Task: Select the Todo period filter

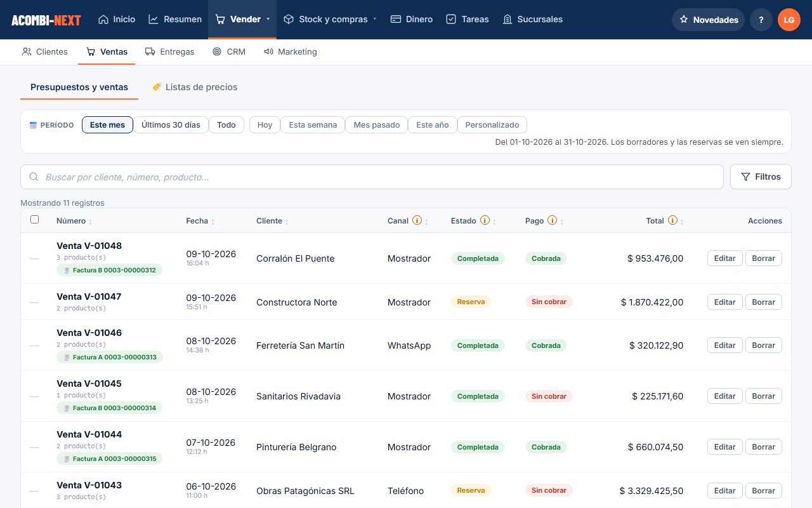Action: pyautogui.click(x=226, y=125)
